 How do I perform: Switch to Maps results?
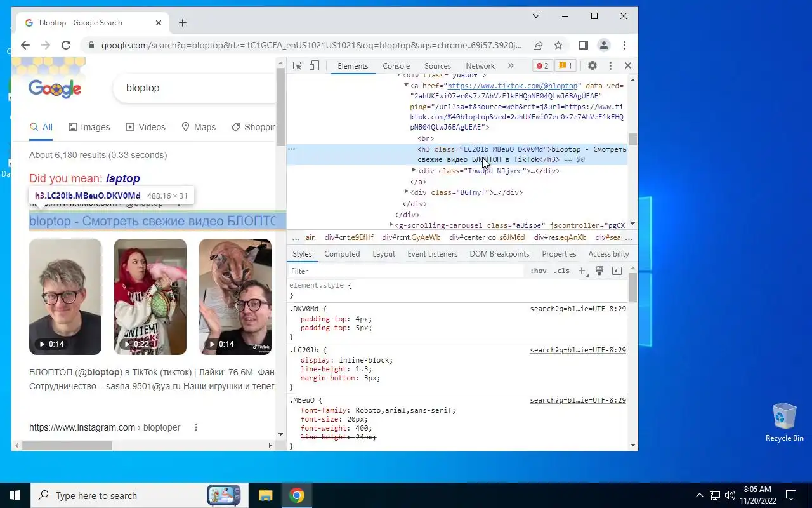[x=199, y=127]
